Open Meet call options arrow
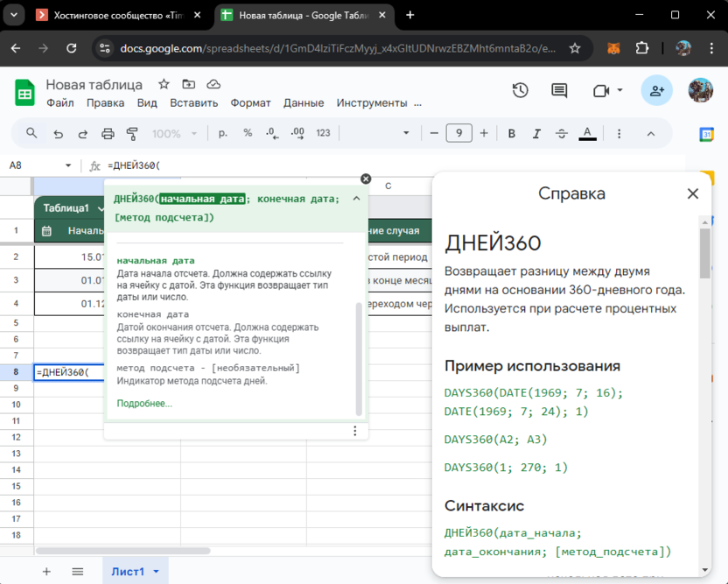The width and height of the screenshot is (728, 584). [x=619, y=90]
